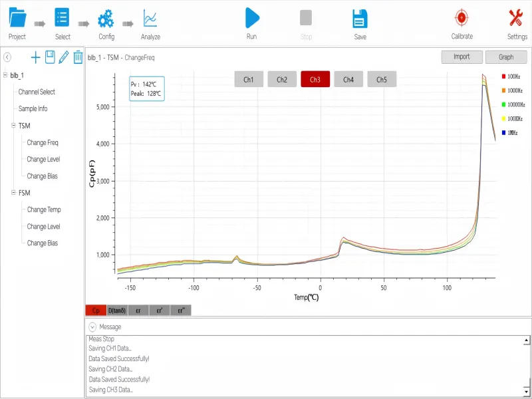The image size is (532, 399).
Task: Open Settings wrench icon
Action: pos(517,18)
